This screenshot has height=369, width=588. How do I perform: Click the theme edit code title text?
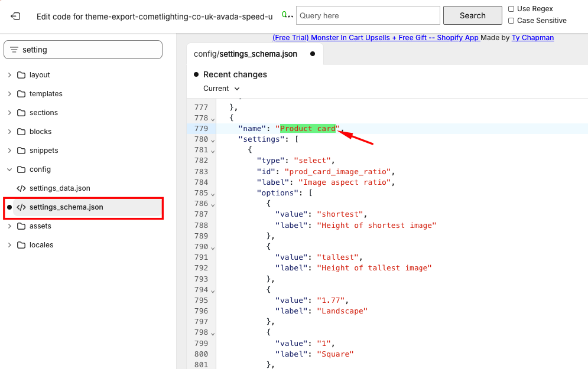pyautogui.click(x=154, y=17)
